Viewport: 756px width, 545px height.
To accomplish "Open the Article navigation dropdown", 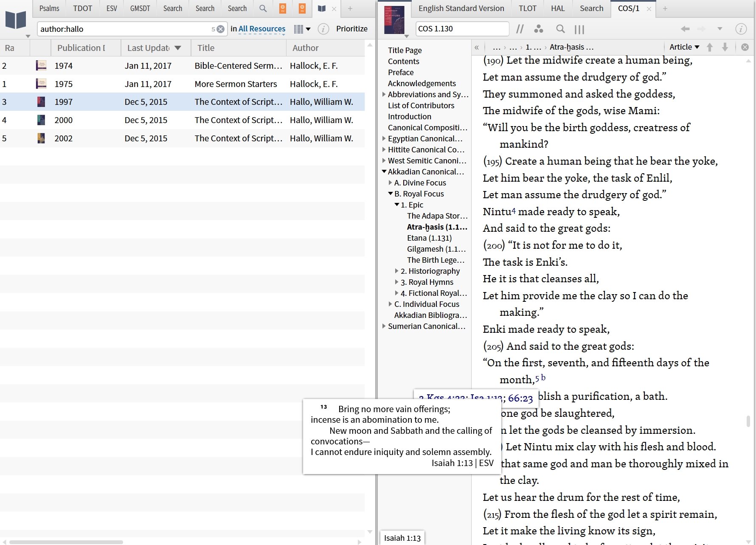I will coord(684,47).
